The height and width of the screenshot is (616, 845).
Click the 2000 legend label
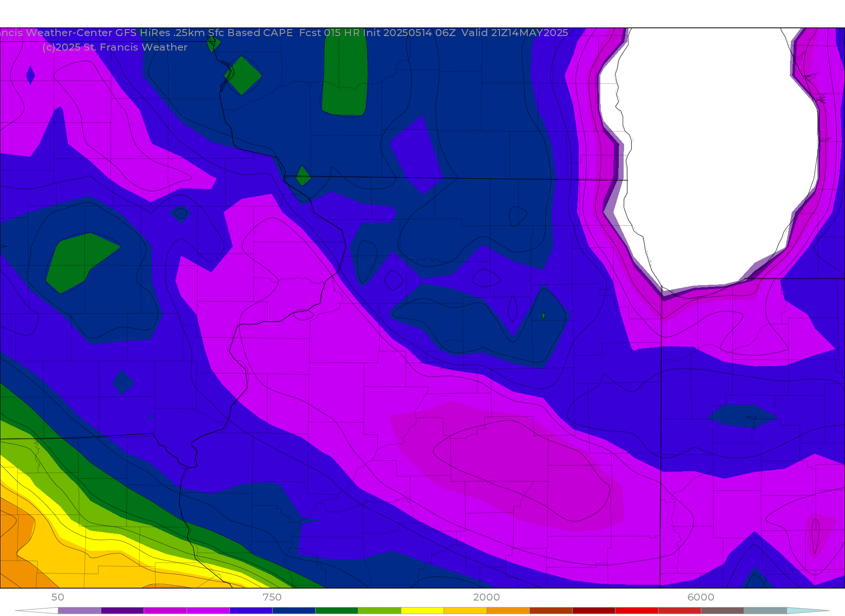[x=486, y=597]
